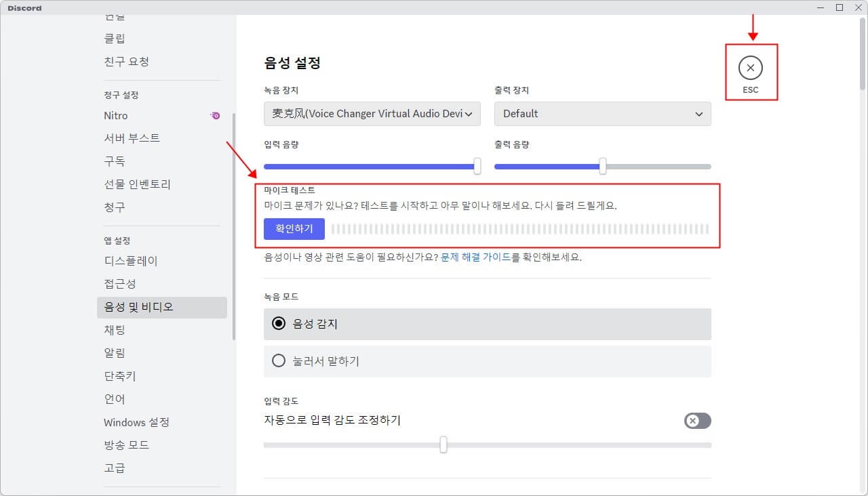Expand the 출력 장치 selection chevron
This screenshot has width=868, height=496.
(x=699, y=114)
